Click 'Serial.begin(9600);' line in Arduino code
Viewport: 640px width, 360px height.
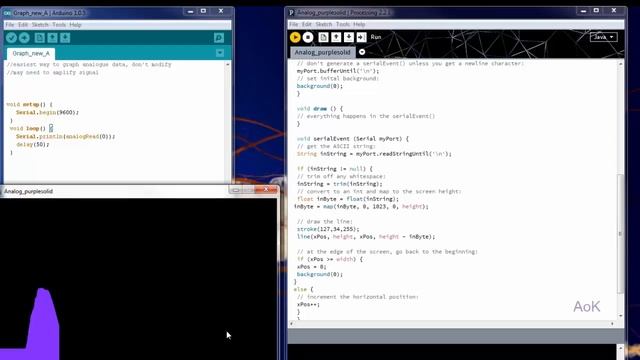point(47,112)
